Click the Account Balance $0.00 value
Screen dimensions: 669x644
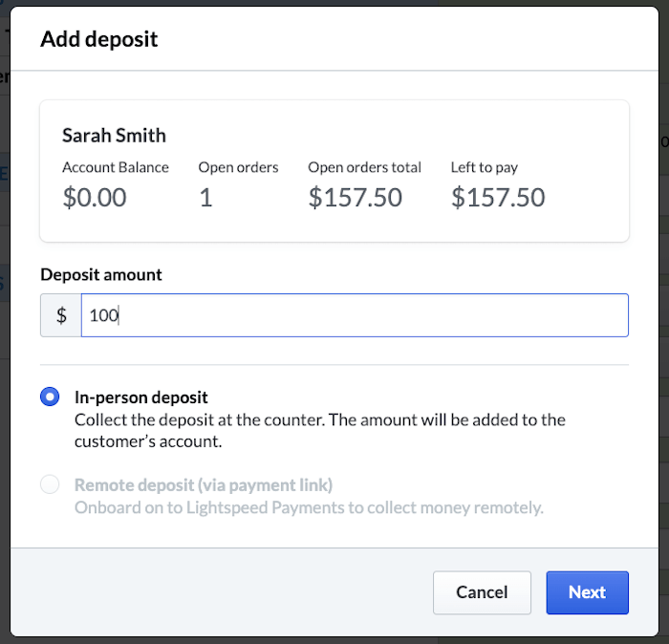(95, 197)
